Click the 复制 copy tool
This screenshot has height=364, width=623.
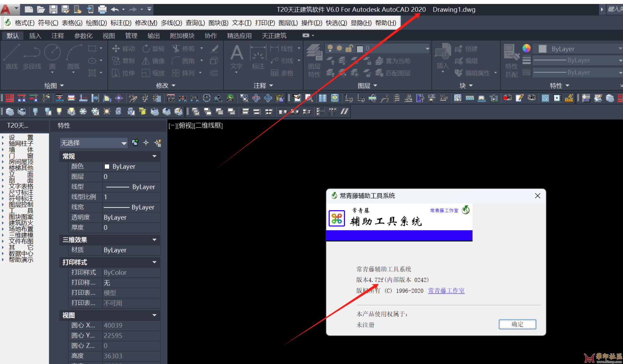coord(123,61)
